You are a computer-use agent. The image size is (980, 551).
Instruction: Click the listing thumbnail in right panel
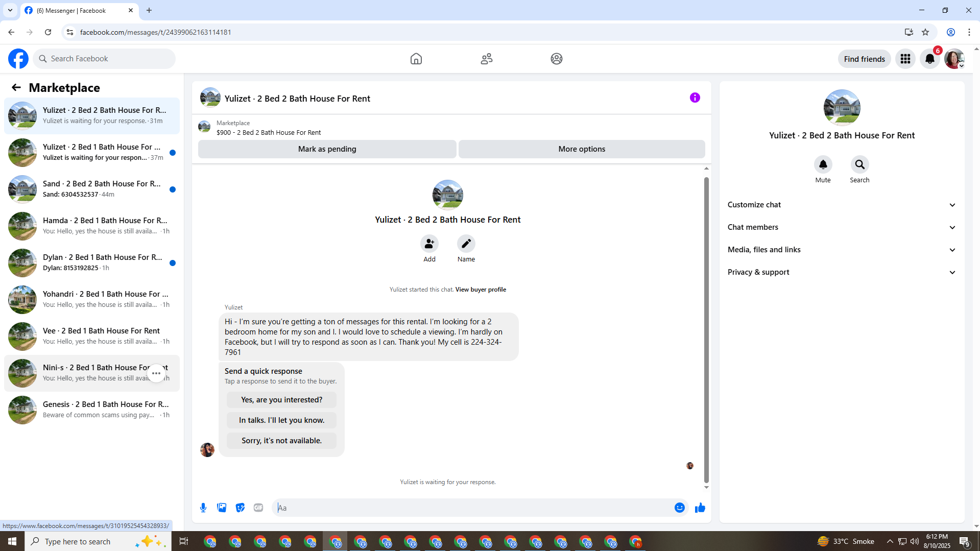[x=842, y=108]
